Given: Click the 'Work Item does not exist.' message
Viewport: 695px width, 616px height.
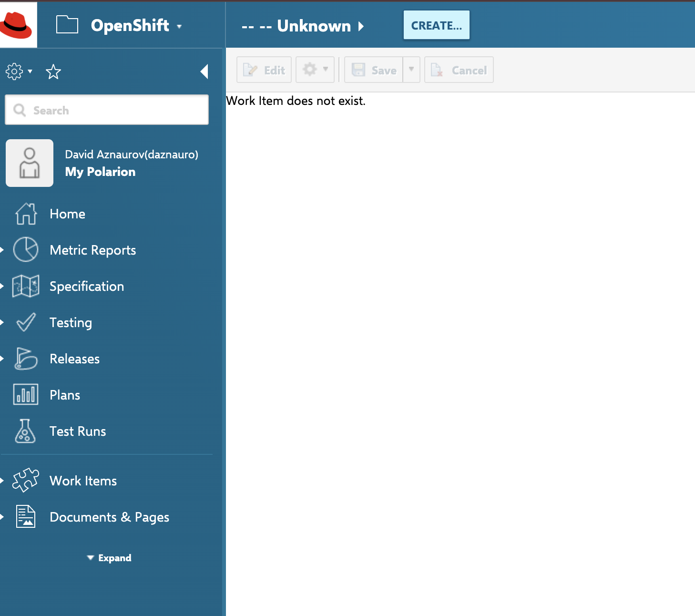Looking at the screenshot, I should point(296,101).
